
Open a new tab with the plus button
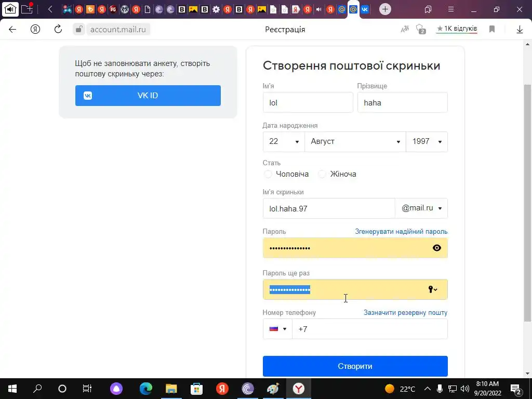point(385,9)
